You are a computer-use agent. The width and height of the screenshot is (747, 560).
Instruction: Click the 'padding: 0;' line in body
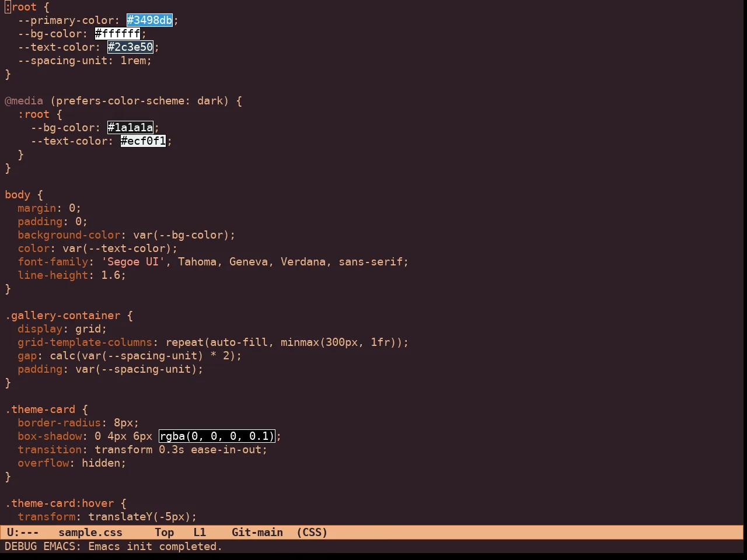click(53, 221)
